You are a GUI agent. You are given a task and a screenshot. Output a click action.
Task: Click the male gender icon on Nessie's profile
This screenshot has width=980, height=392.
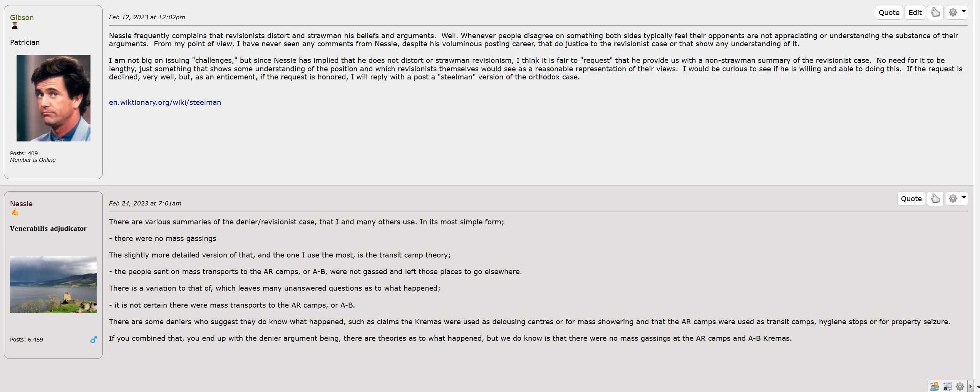93,340
